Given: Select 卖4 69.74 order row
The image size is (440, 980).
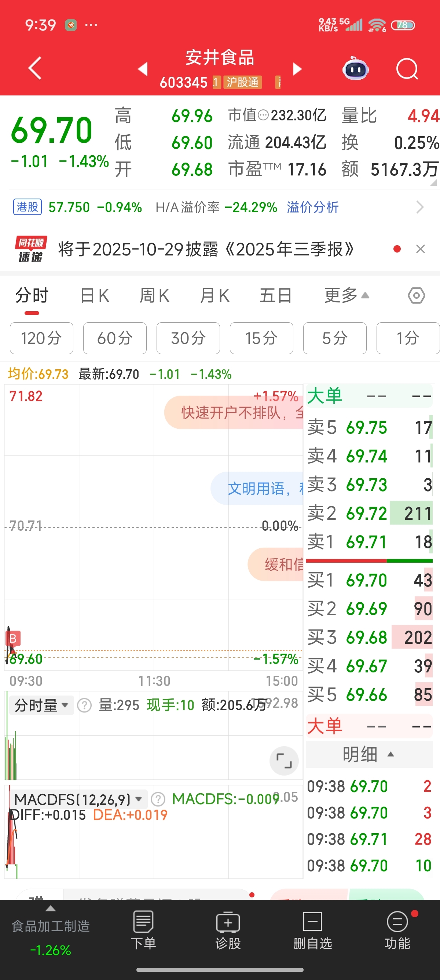Looking at the screenshot, I should coord(369,456).
